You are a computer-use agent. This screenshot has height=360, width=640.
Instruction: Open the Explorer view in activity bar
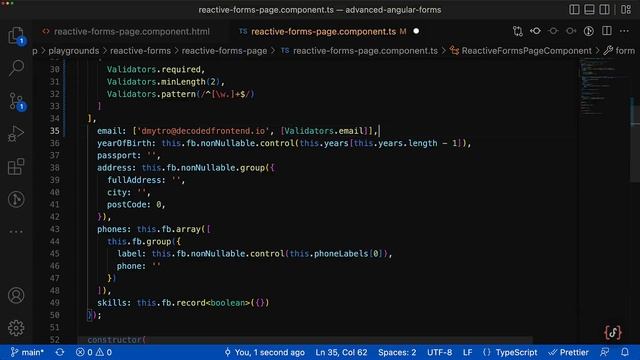click(x=16, y=35)
